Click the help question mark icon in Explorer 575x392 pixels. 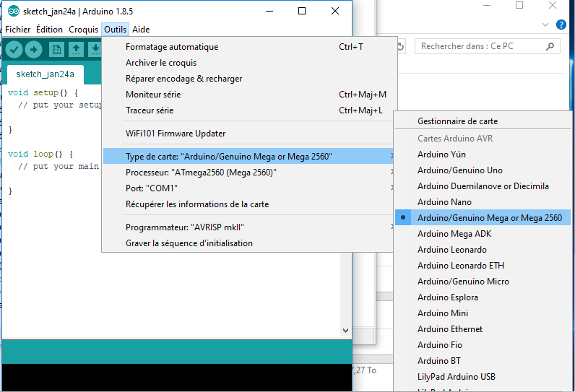tap(561, 25)
